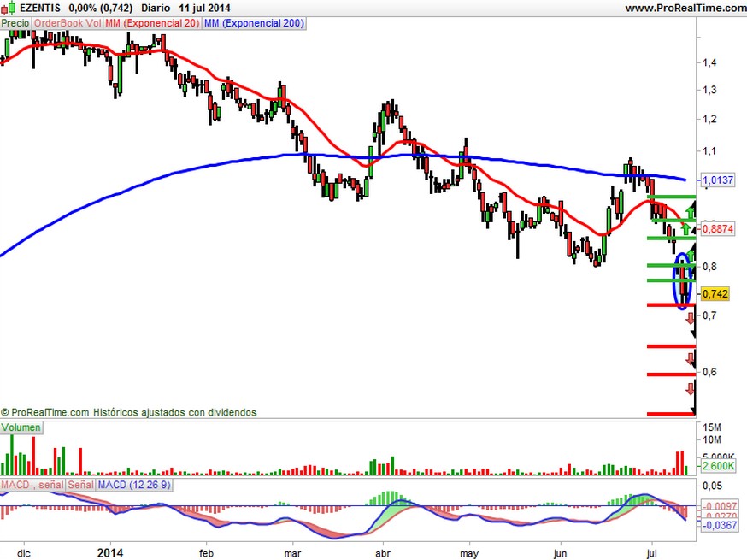Click the 1,1 price axis label
747x560 pixels.
pos(709,151)
